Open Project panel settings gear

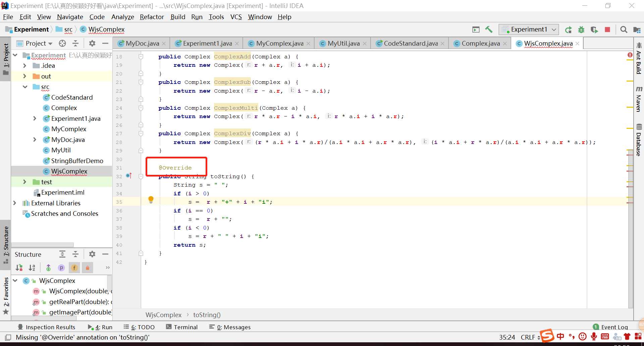pos(92,43)
